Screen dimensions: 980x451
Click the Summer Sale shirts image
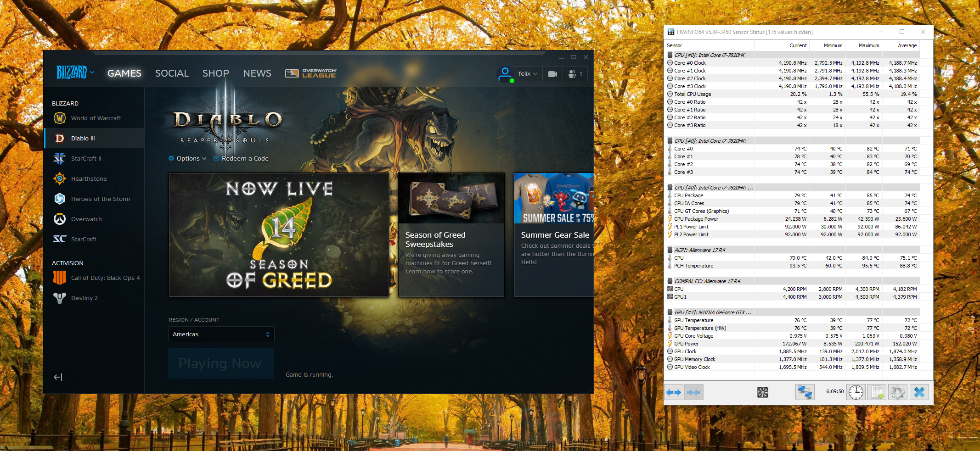click(x=554, y=198)
